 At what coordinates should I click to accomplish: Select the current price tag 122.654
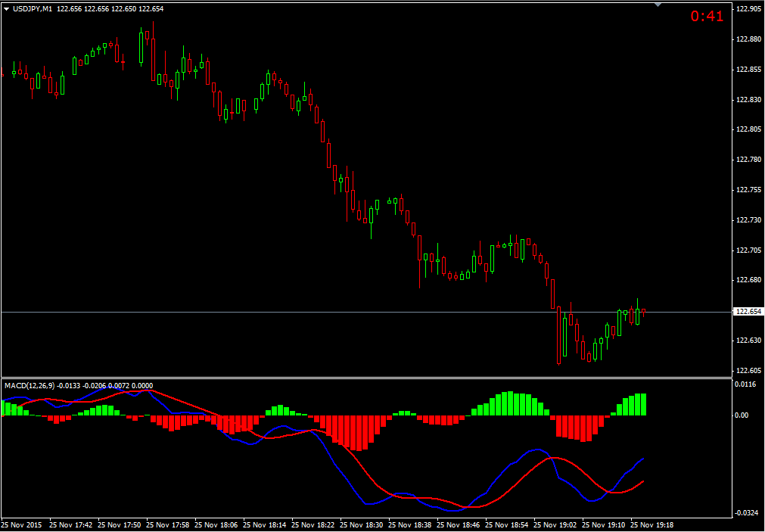[x=750, y=310]
